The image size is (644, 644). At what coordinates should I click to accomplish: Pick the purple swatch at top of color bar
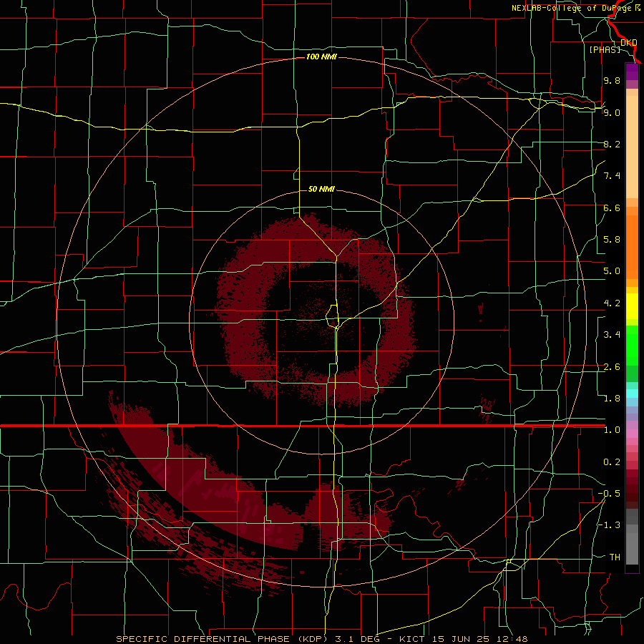[632, 72]
